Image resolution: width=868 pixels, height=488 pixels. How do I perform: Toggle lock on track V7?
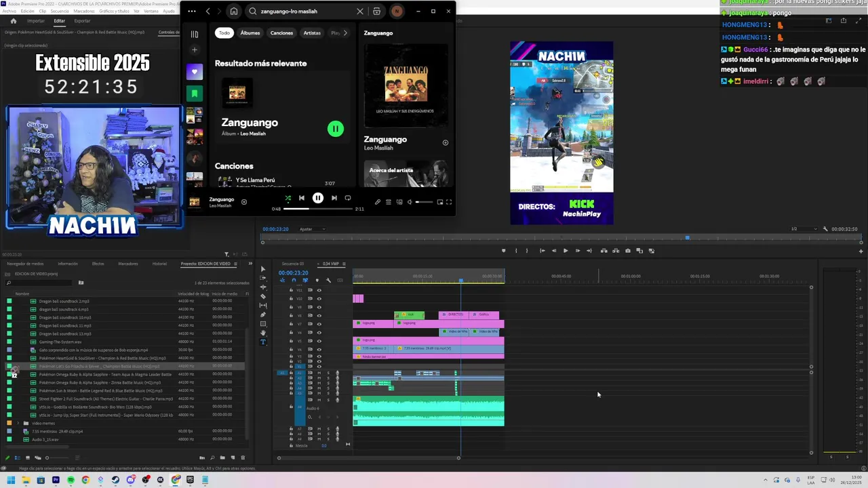coord(292,324)
